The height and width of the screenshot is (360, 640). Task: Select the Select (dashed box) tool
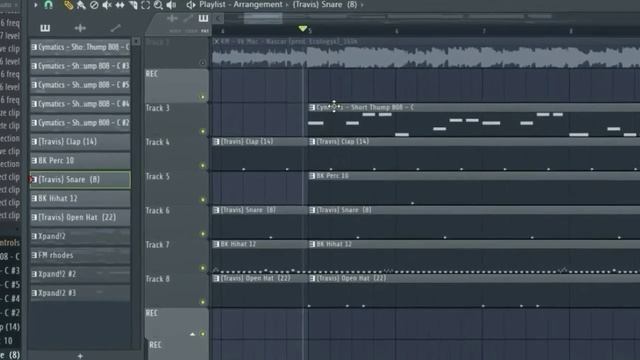pos(145,5)
